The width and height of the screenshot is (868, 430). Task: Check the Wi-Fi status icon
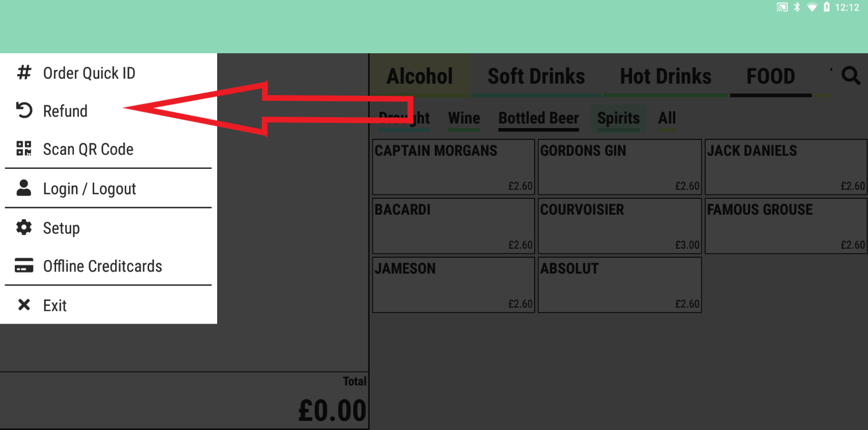(812, 7)
